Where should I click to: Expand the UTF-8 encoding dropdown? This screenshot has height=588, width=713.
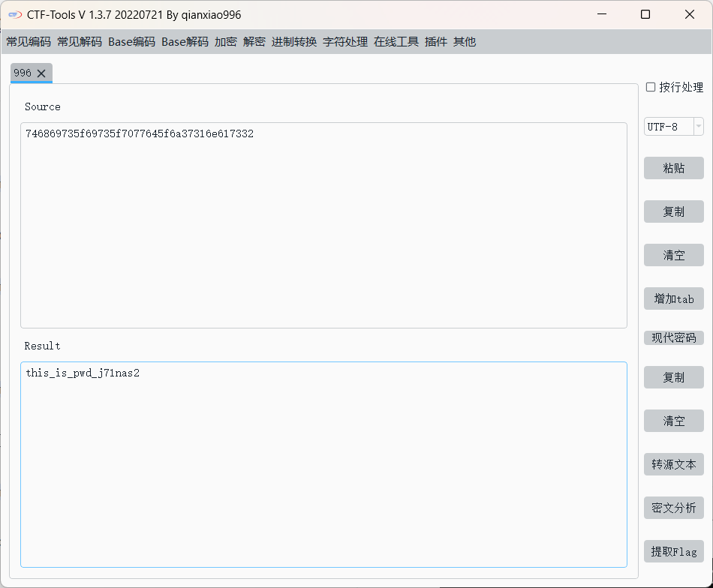698,127
